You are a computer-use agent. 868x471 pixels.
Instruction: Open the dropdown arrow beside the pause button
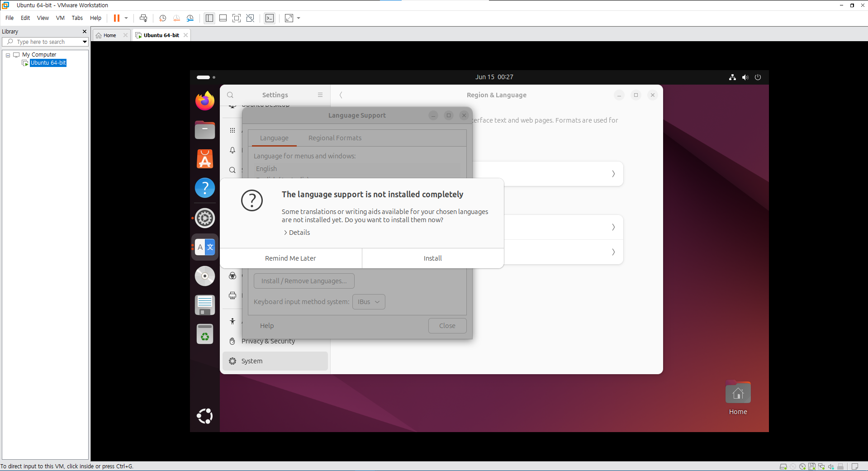click(126, 18)
